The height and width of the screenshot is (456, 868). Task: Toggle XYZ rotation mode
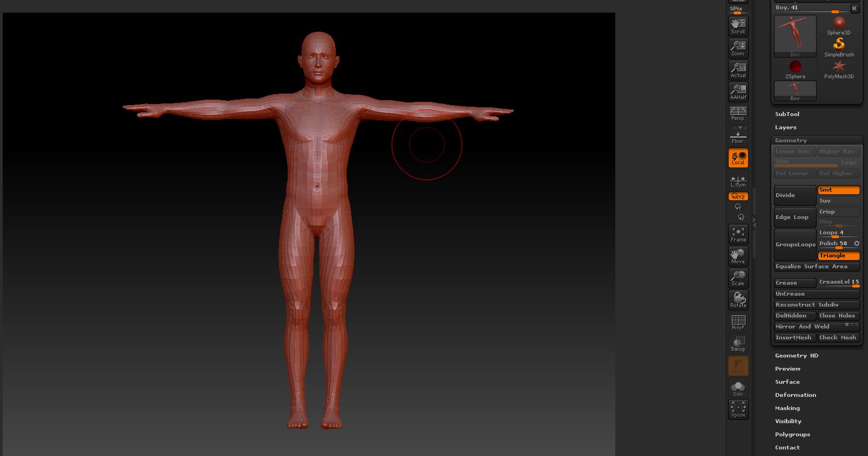[738, 197]
